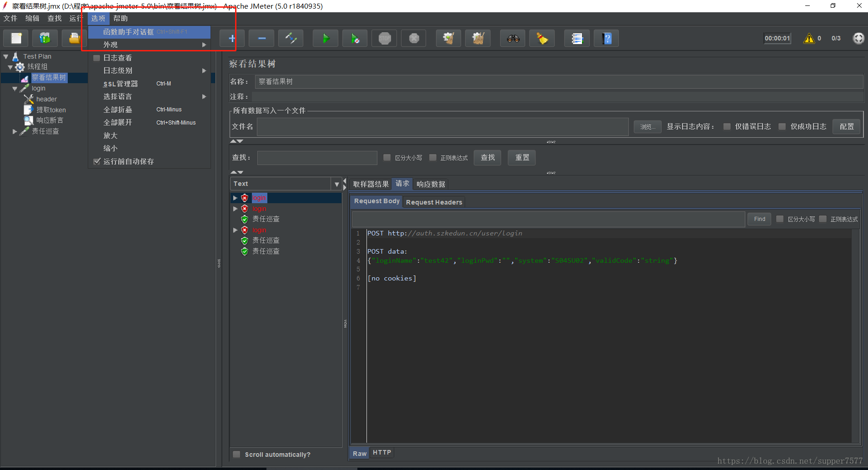The width and height of the screenshot is (868, 470).
Task: Click the 查找 search button
Action: 487,157
